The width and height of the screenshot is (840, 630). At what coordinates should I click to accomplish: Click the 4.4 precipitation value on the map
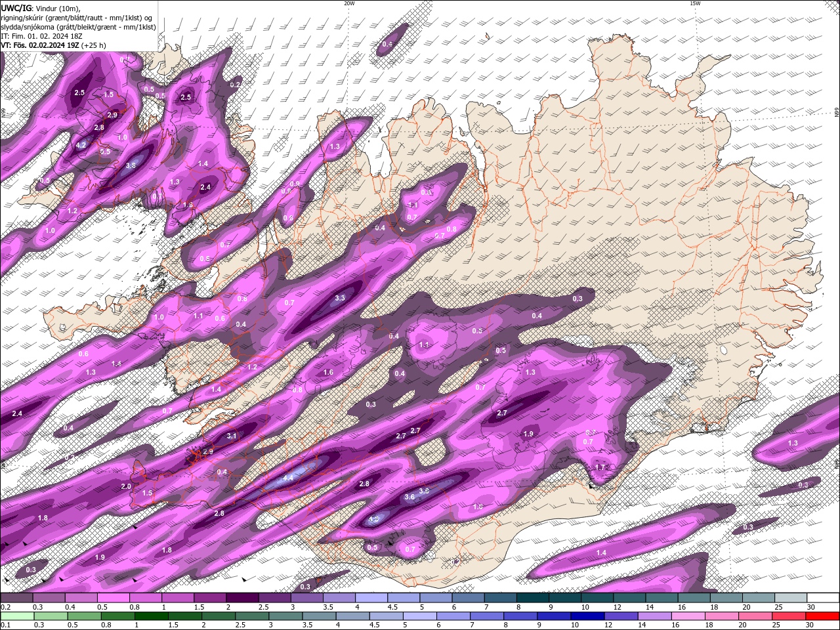(x=288, y=478)
